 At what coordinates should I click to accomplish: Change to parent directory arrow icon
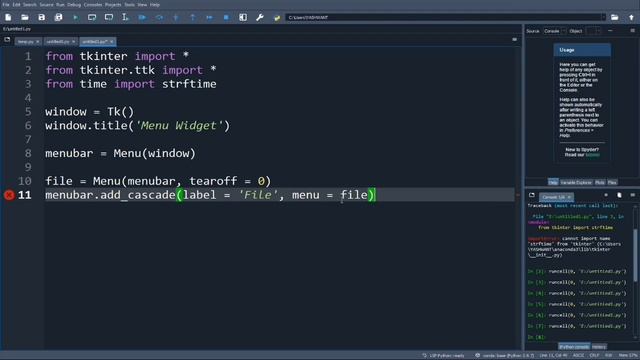631,18
